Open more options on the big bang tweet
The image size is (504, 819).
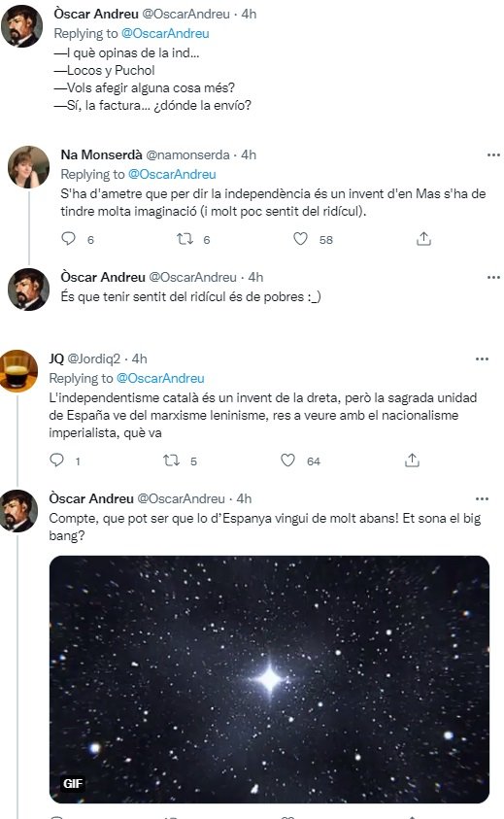click(x=482, y=498)
